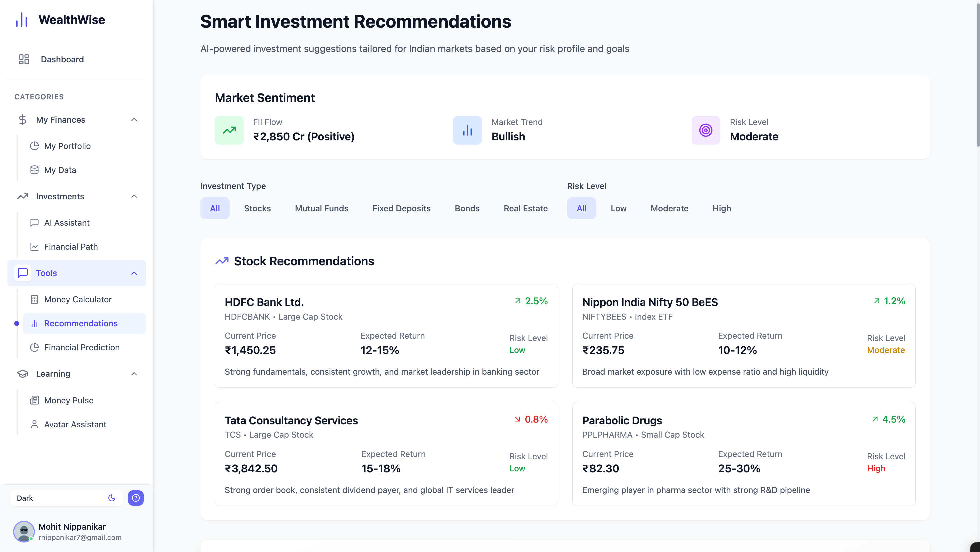Image resolution: width=980 pixels, height=552 pixels.
Task: Click the purple Risk Level target icon
Action: point(705,130)
